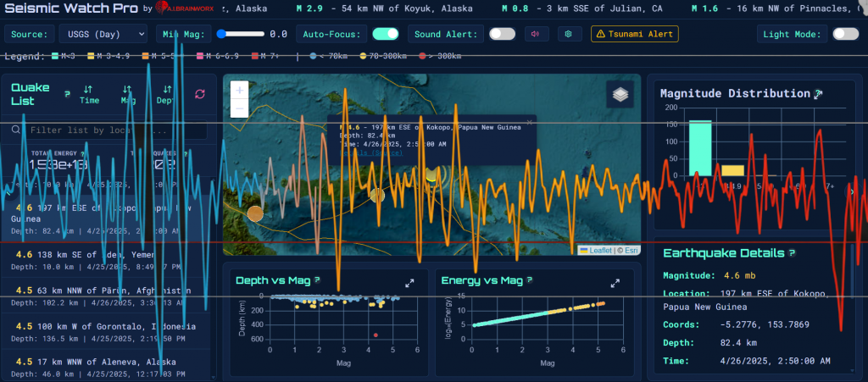Open the map layers control
The height and width of the screenshot is (382, 868).
click(x=620, y=95)
